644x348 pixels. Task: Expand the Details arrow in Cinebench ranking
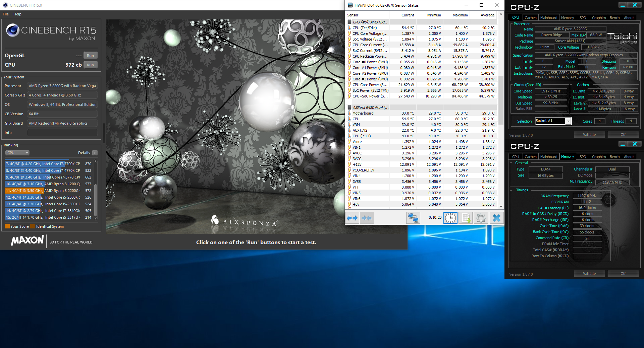[x=95, y=153]
